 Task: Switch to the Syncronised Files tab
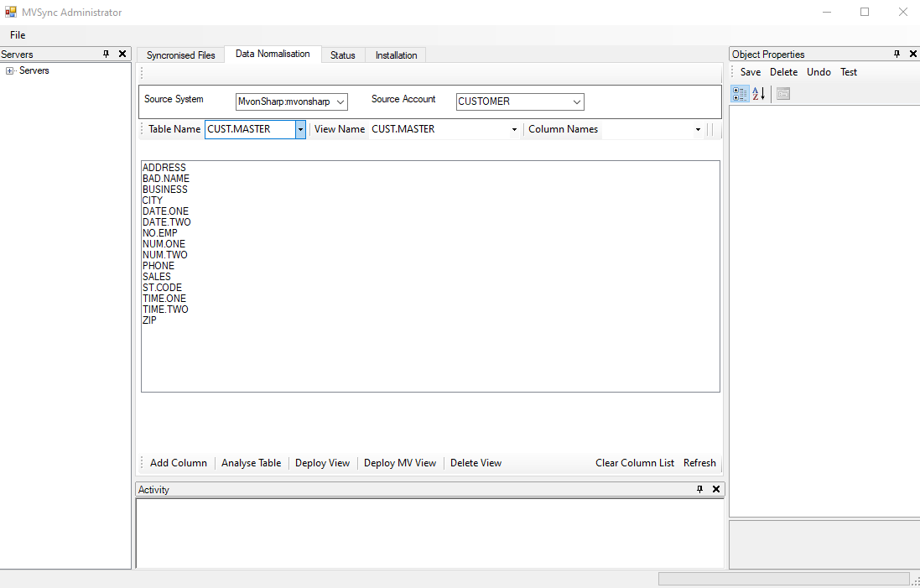tap(180, 55)
